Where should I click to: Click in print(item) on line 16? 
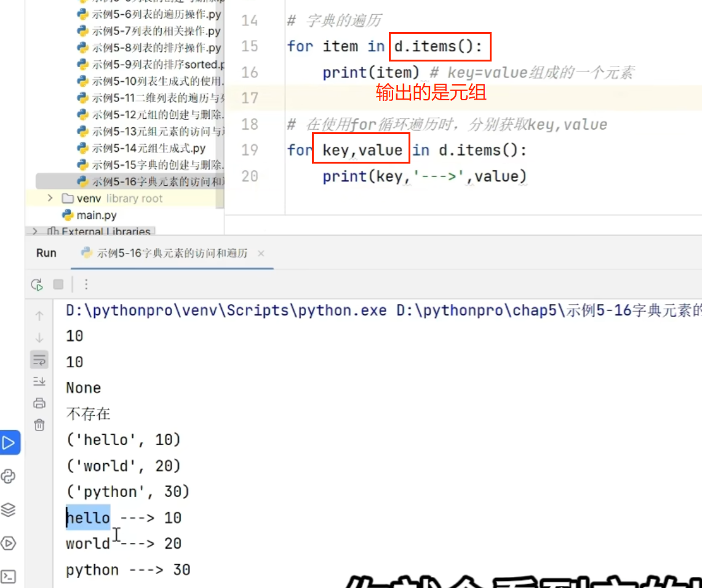point(371,73)
